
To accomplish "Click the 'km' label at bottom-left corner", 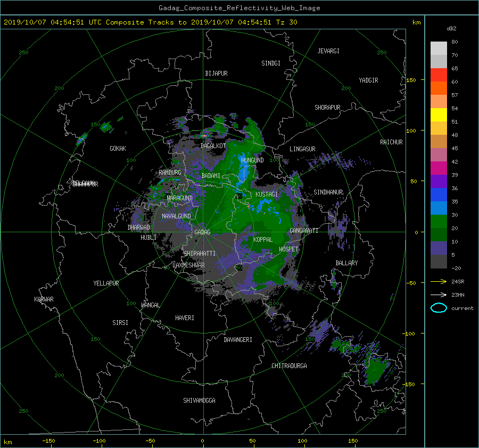I will coord(7,442).
